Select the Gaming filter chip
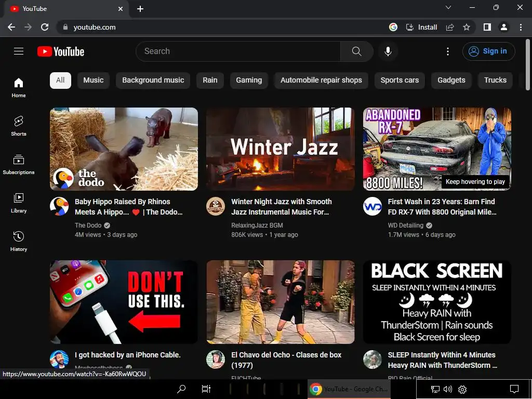Viewport: 532px width, 399px height. pos(249,81)
